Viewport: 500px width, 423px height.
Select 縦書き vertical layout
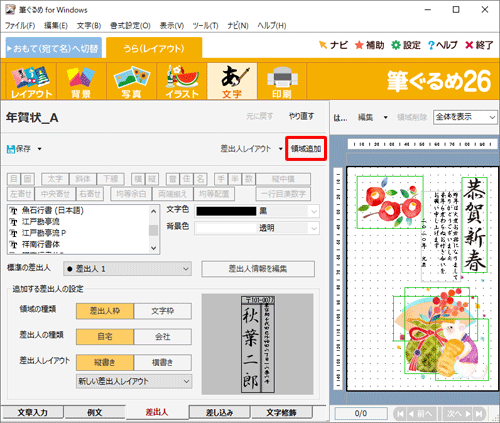point(105,362)
